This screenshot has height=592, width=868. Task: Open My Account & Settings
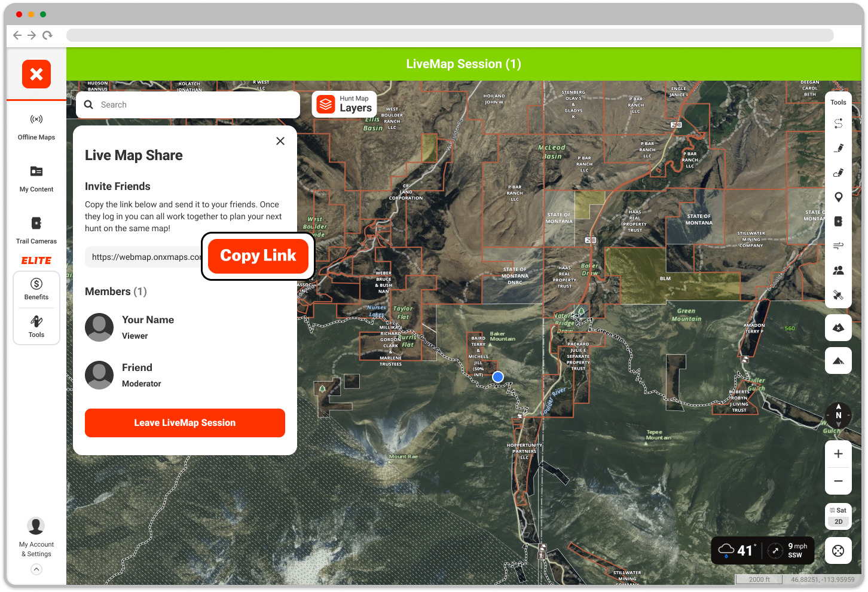click(x=36, y=537)
